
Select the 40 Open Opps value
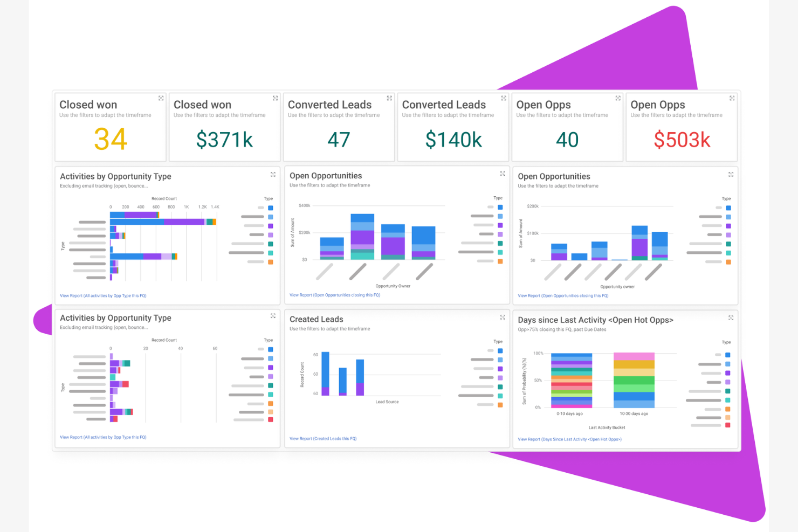pos(567,140)
